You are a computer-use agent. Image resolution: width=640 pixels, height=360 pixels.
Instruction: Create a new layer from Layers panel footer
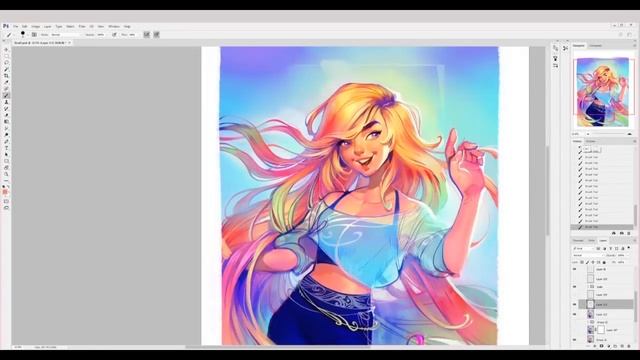tap(622, 346)
